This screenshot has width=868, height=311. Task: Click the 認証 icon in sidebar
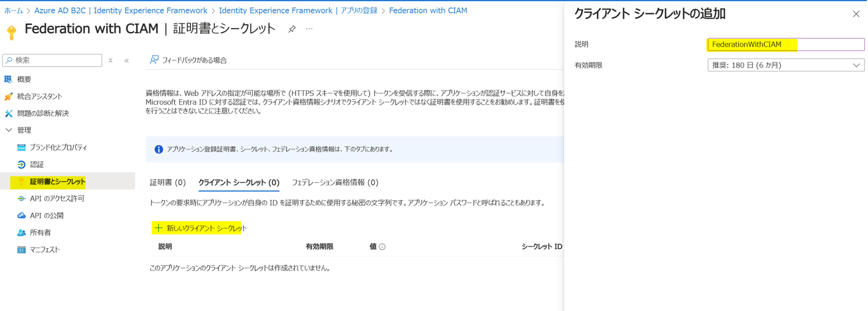click(21, 164)
